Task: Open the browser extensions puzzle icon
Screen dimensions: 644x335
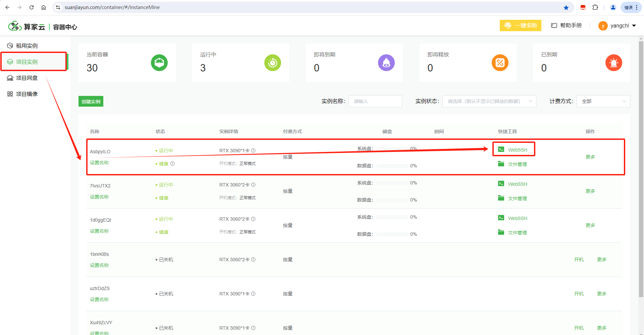Action: [595, 7]
